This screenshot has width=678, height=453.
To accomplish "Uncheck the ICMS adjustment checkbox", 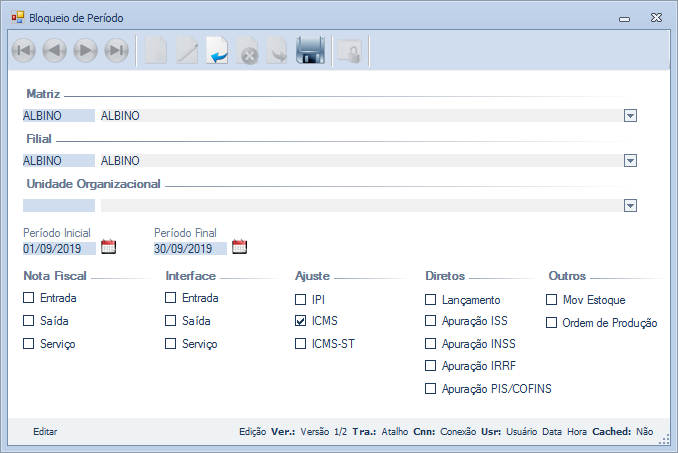I will point(301,322).
